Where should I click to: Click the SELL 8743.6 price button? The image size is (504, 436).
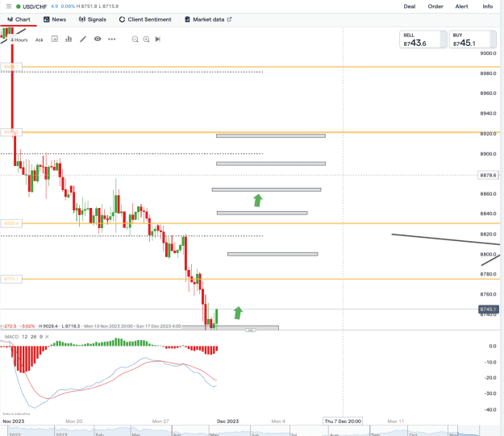[x=423, y=39]
